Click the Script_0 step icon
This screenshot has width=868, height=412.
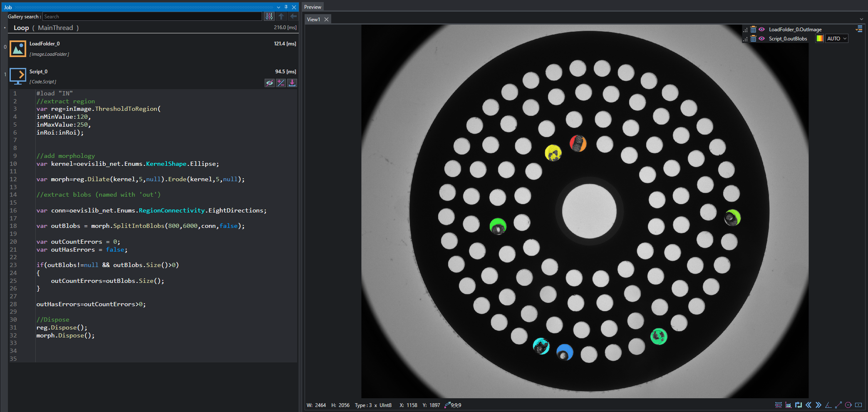(x=18, y=76)
